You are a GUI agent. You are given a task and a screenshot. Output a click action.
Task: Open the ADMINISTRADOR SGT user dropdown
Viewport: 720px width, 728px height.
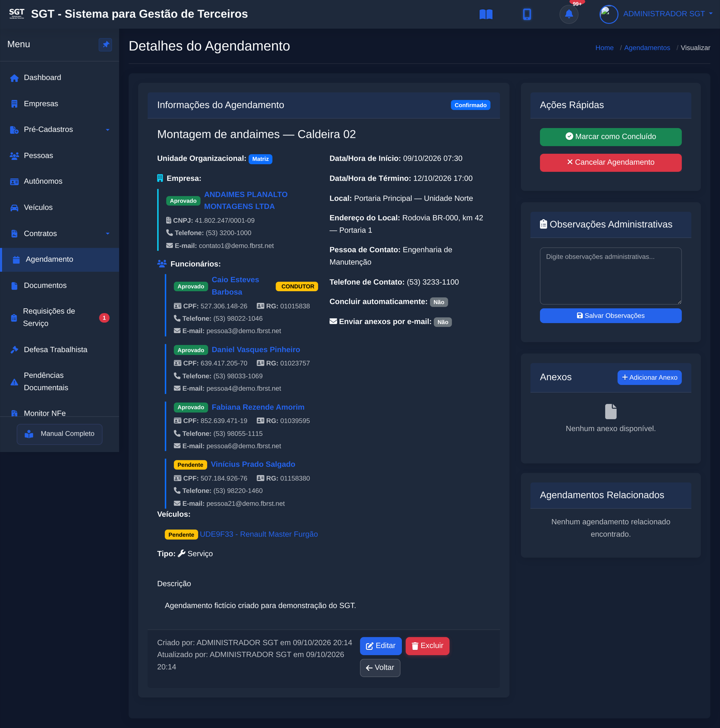coord(667,14)
